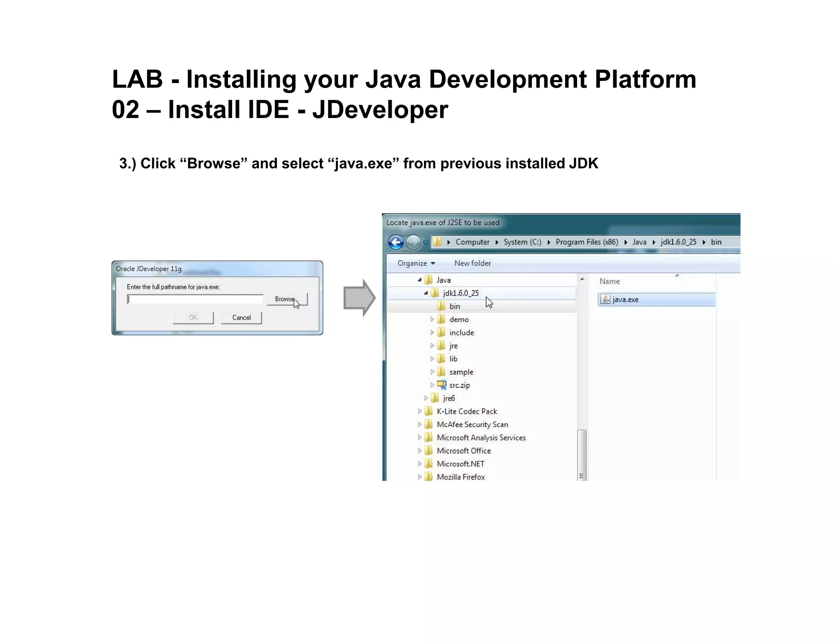Expand the jre folder node
The height and width of the screenshot is (644, 834).
432,346
